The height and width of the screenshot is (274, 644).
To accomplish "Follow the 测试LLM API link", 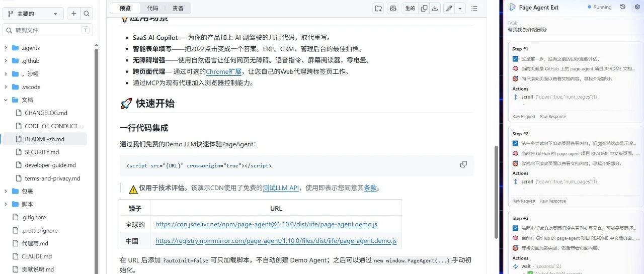I will click(x=281, y=188).
